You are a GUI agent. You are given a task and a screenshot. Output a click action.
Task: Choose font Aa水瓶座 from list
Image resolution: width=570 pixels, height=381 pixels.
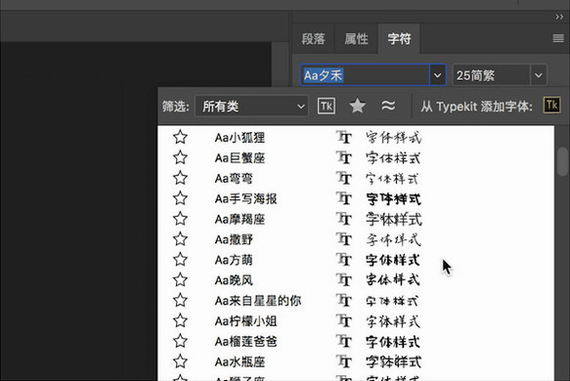point(240,361)
